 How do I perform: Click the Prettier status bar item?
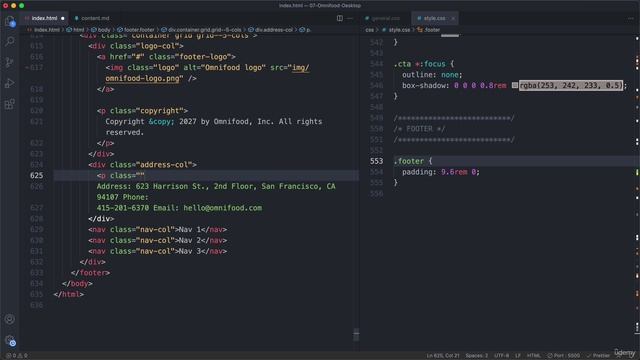[598, 356]
